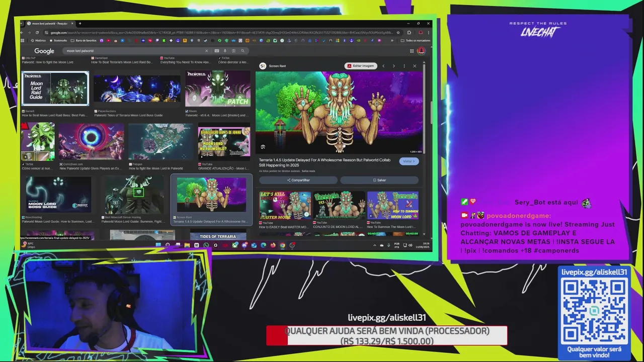
Task: Reload the Google search page
Action: (37, 33)
